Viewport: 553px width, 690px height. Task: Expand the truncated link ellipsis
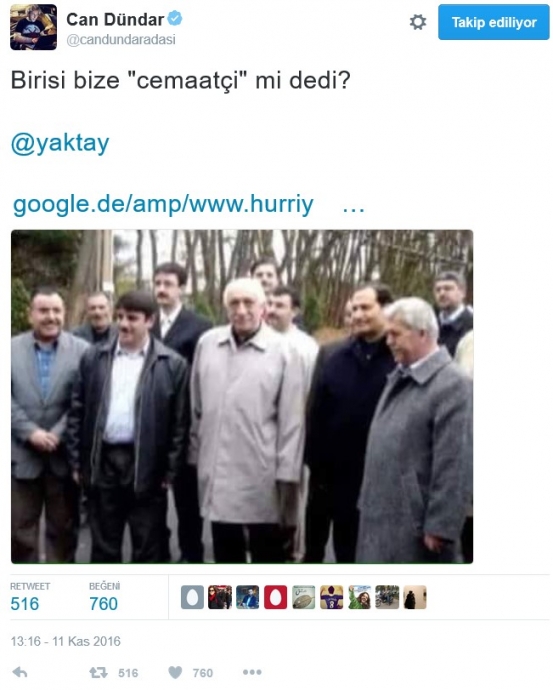(x=354, y=209)
